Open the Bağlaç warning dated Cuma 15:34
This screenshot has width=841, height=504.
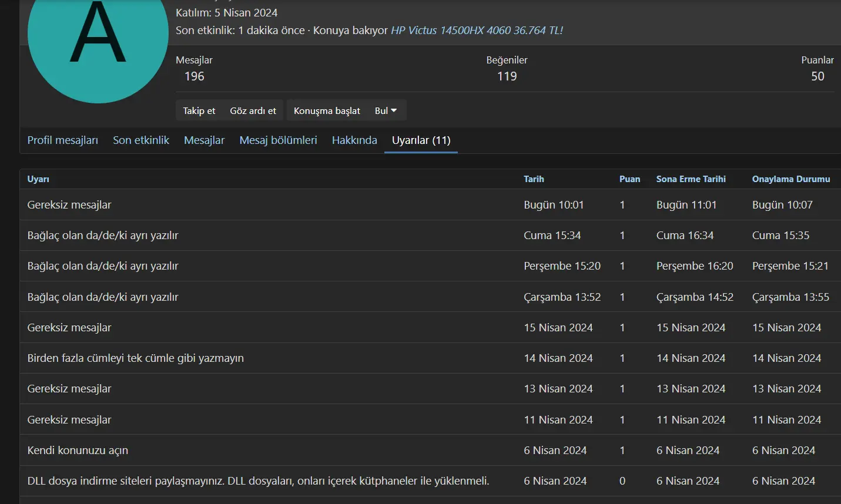(x=103, y=236)
